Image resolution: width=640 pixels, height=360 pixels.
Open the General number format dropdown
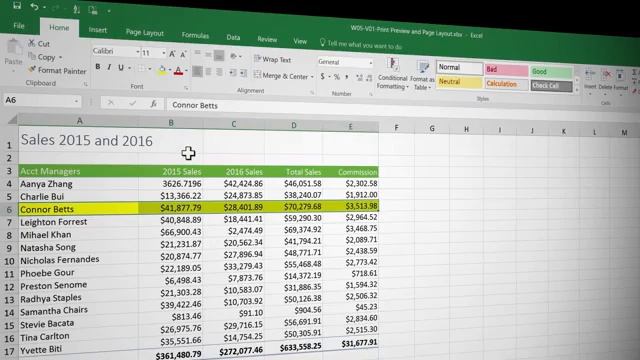[371, 63]
